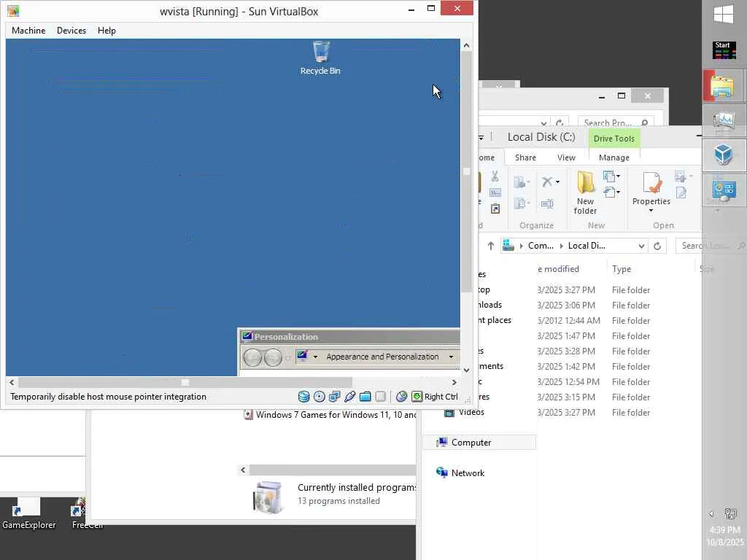Click the Rename icon in Organize group

(547, 204)
